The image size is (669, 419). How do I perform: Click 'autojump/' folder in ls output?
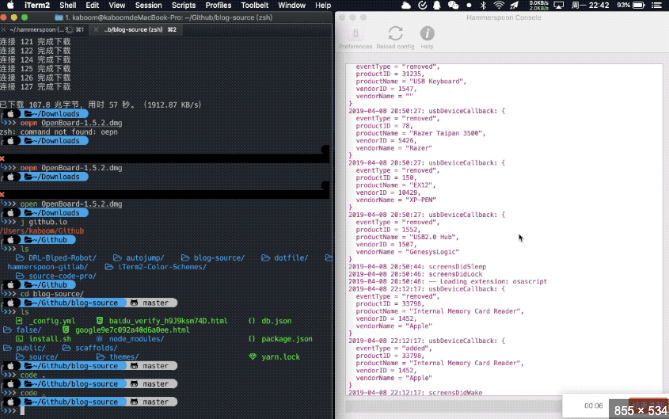(x=145, y=258)
